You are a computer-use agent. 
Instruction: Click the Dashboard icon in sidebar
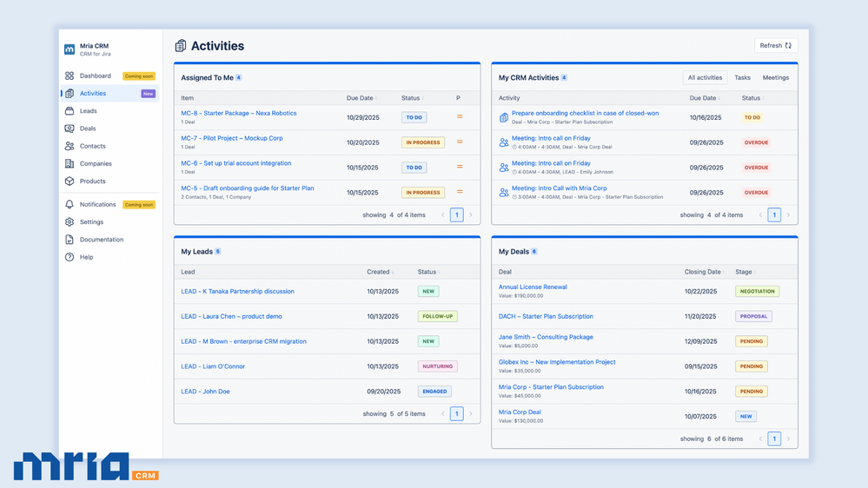coord(70,76)
